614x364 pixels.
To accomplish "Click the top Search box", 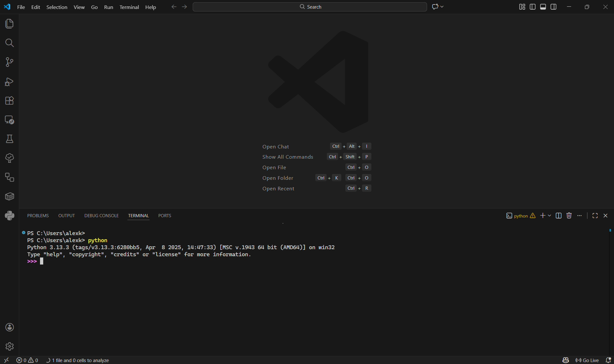I will (310, 6).
